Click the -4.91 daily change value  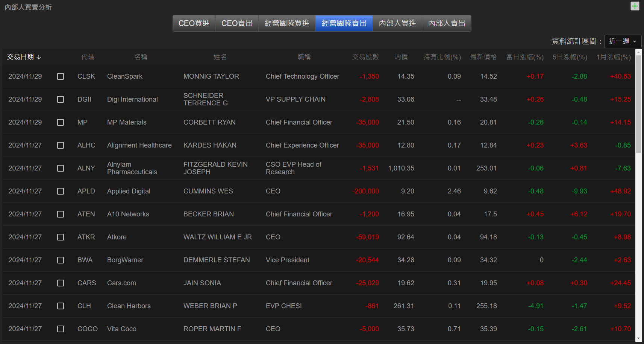click(x=536, y=306)
